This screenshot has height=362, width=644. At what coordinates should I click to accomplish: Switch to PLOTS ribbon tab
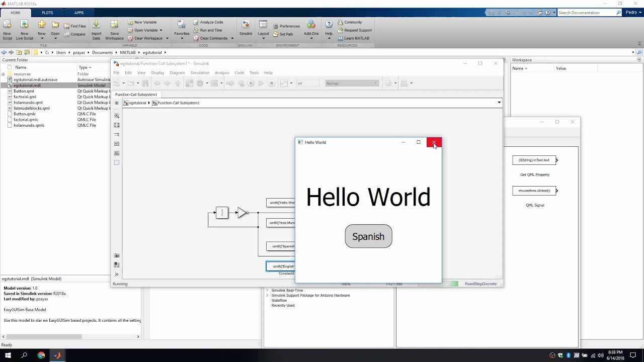pos(47,13)
